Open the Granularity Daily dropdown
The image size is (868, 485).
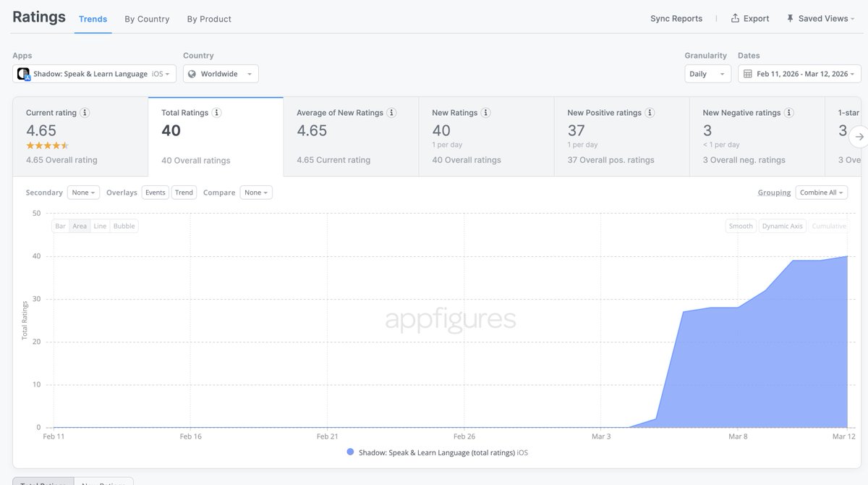(x=708, y=74)
